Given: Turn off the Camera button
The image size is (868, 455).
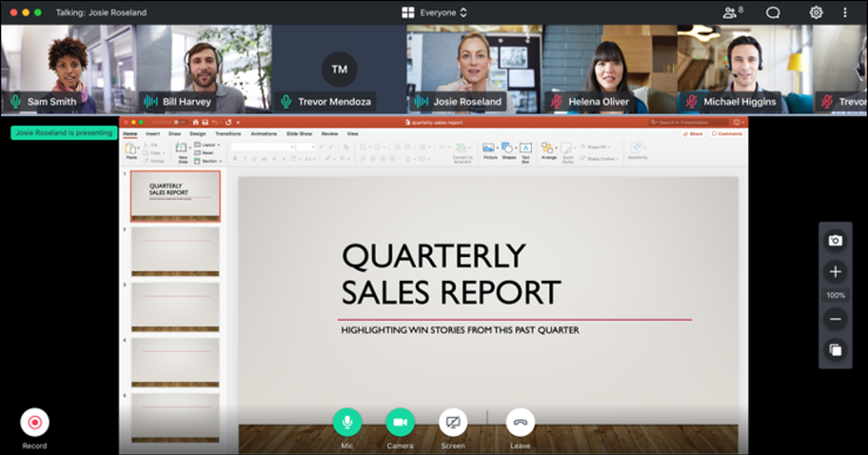Looking at the screenshot, I should [x=400, y=423].
